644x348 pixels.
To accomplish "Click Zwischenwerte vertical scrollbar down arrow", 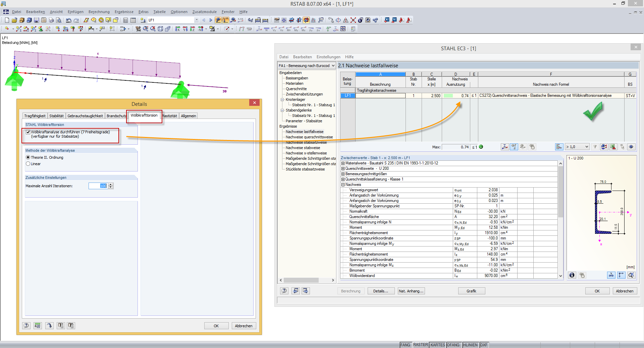I will point(560,276).
